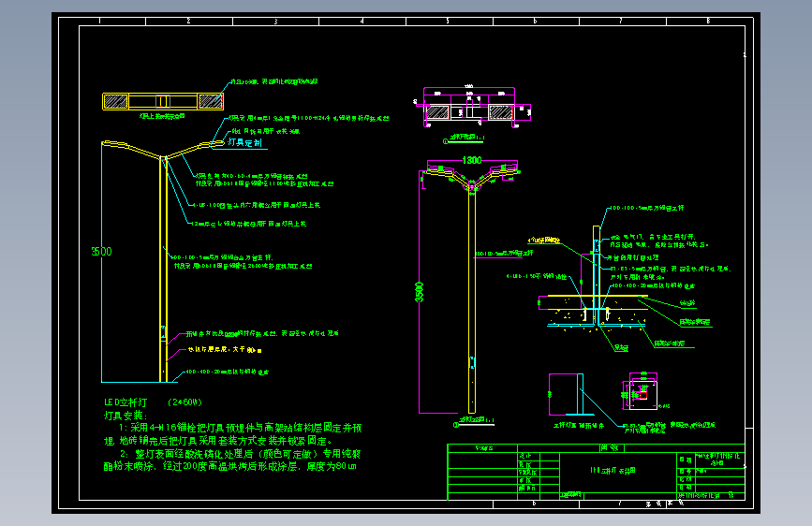This screenshot has height=526, width=812.
Task: Click the column number '5' in the top border
Action: tap(448, 22)
